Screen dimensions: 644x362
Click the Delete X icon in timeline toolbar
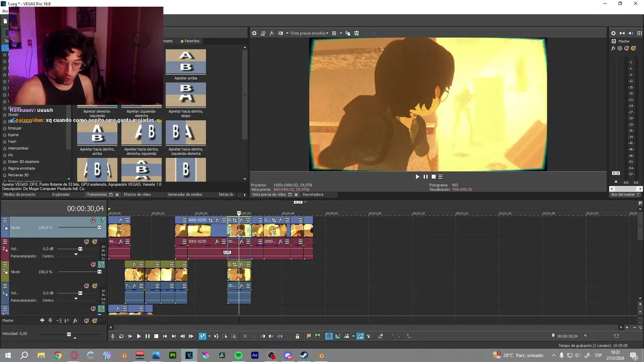click(245, 336)
